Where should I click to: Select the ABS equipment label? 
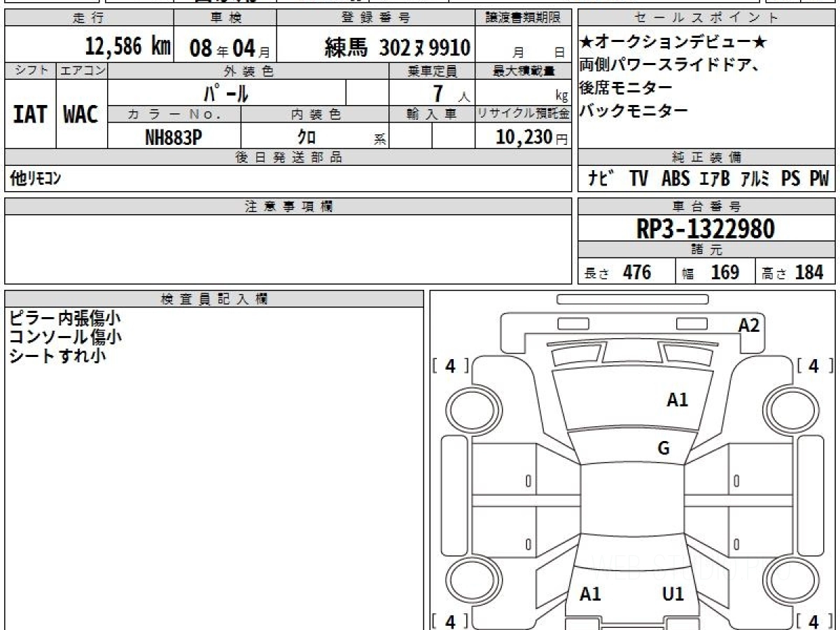[675, 178]
